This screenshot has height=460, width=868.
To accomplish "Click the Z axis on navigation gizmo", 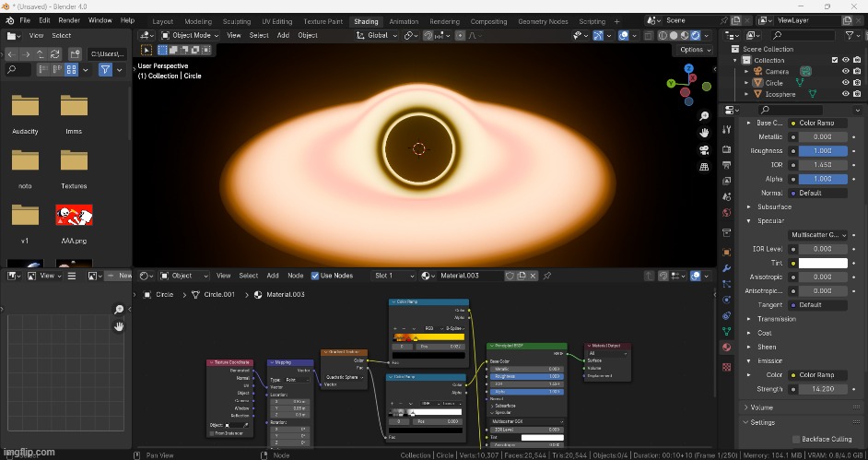I will click(x=688, y=68).
